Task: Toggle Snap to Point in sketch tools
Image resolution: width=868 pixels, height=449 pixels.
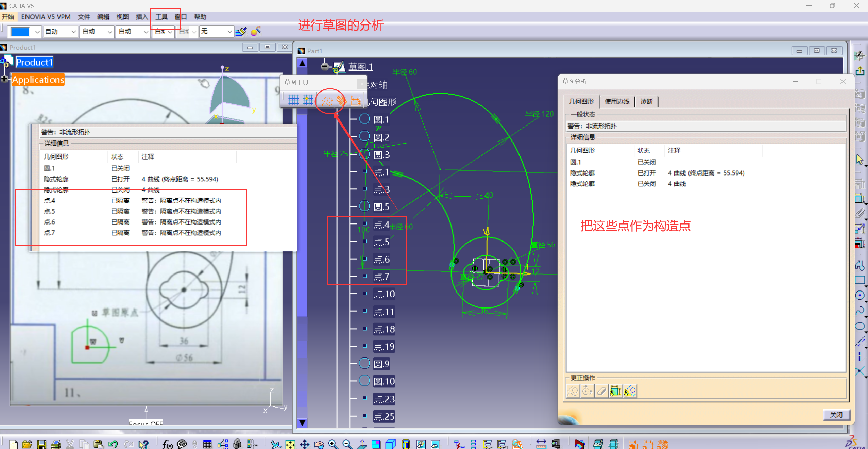Action: coord(308,100)
